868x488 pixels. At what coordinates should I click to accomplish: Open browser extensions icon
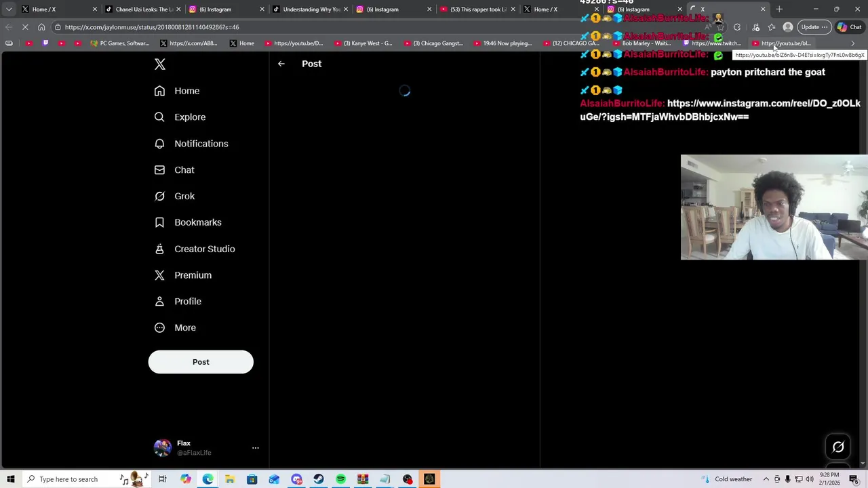[737, 27]
